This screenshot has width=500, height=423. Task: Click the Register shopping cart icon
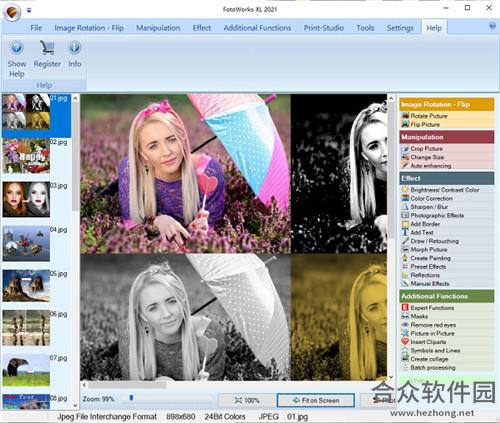(x=47, y=48)
